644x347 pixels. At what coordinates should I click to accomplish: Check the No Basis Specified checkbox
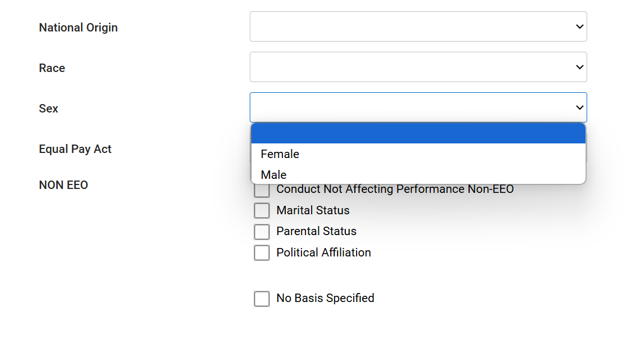click(x=262, y=299)
